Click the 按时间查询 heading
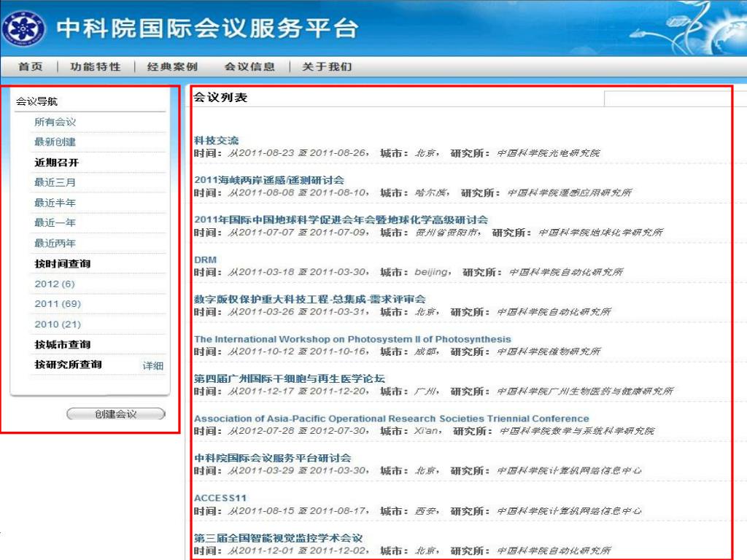The image size is (747, 560). coord(63,263)
